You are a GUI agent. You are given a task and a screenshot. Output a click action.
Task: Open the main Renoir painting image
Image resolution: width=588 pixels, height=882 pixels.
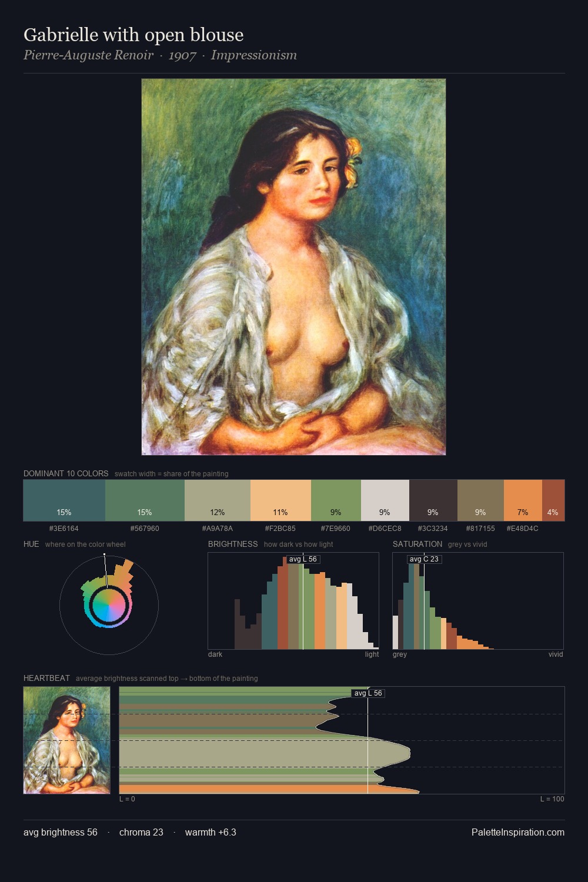pyautogui.click(x=293, y=267)
